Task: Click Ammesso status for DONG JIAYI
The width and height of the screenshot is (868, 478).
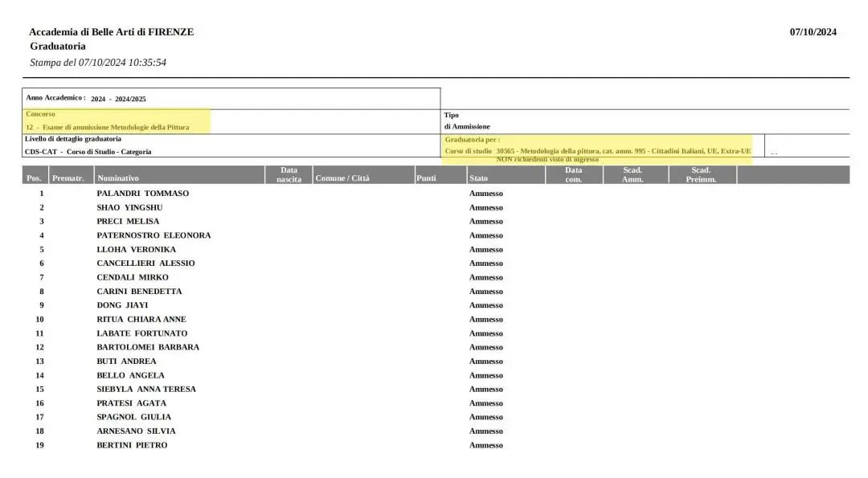Action: click(x=486, y=305)
